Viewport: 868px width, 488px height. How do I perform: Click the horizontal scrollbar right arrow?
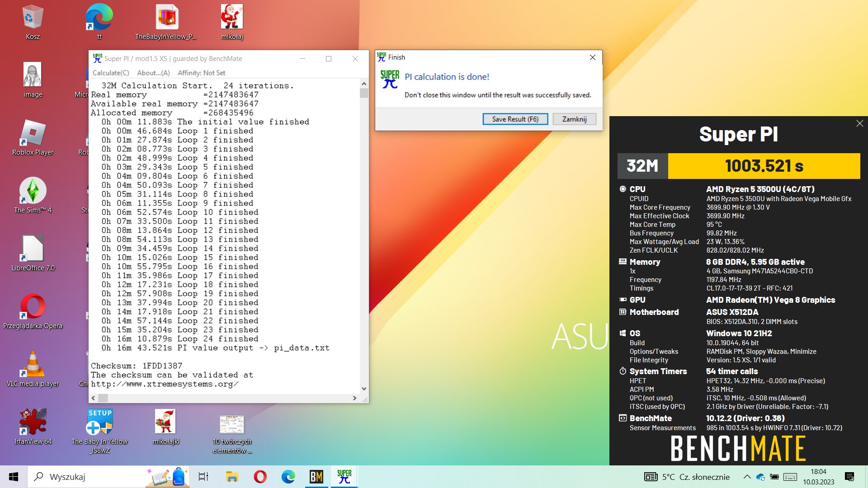[354, 398]
